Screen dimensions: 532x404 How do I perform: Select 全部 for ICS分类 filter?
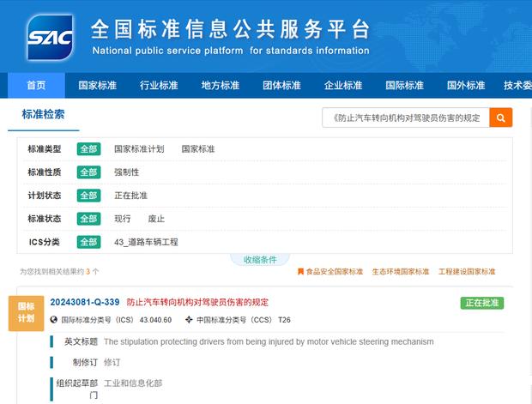click(89, 242)
